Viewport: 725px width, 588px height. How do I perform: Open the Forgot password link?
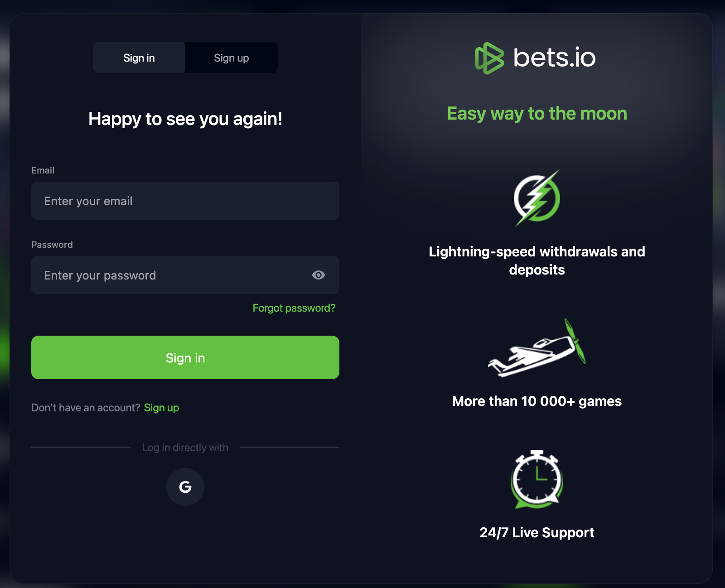(x=294, y=308)
